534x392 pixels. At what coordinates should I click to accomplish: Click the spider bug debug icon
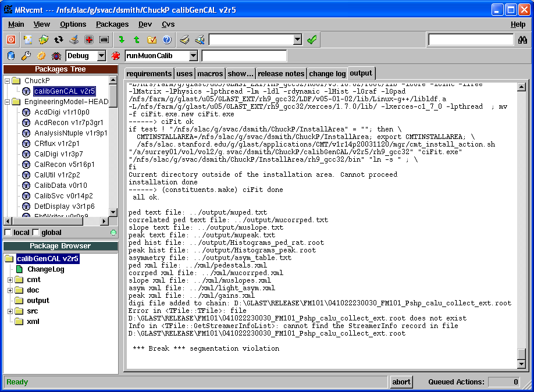56,55
